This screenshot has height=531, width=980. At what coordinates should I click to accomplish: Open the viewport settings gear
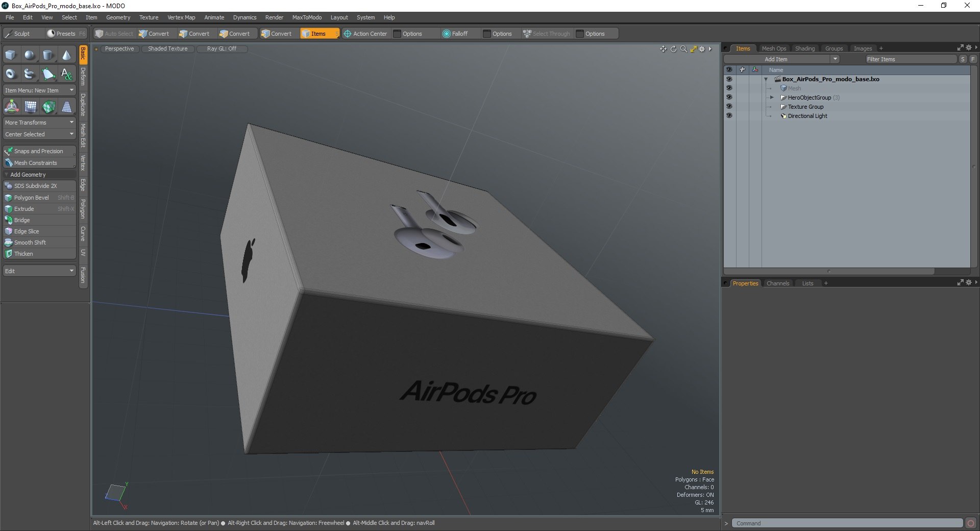[702, 49]
